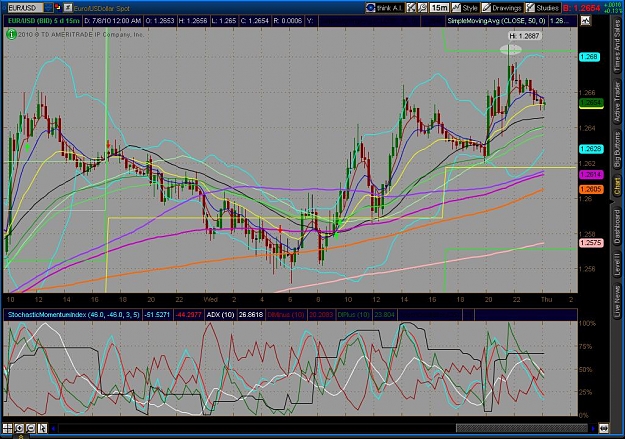Image resolution: width=625 pixels, height=439 pixels.
Task: Click the right scroll arrow of time axis
Action: click(x=593, y=429)
